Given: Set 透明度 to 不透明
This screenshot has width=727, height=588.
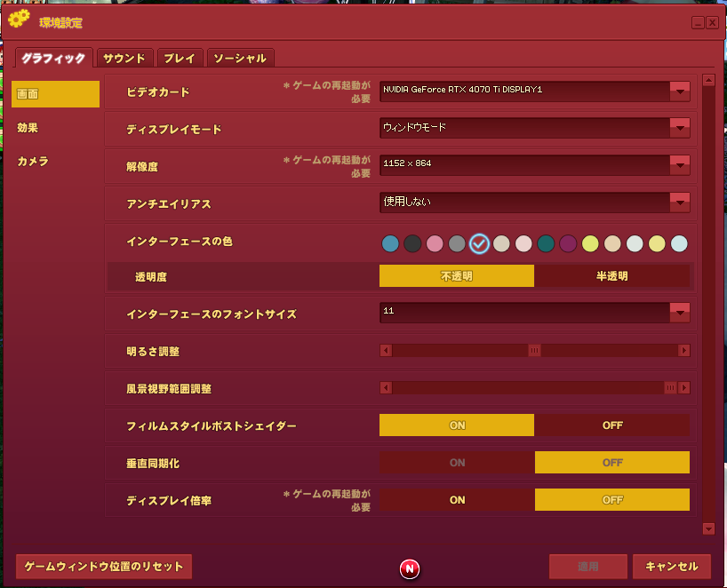Looking at the screenshot, I should pos(457,276).
